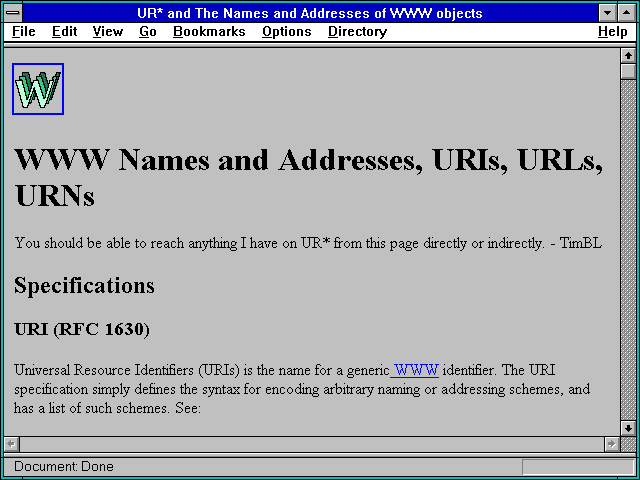640x480 pixels.
Task: Follow the blue WWW hyperlink
Action: (415, 370)
